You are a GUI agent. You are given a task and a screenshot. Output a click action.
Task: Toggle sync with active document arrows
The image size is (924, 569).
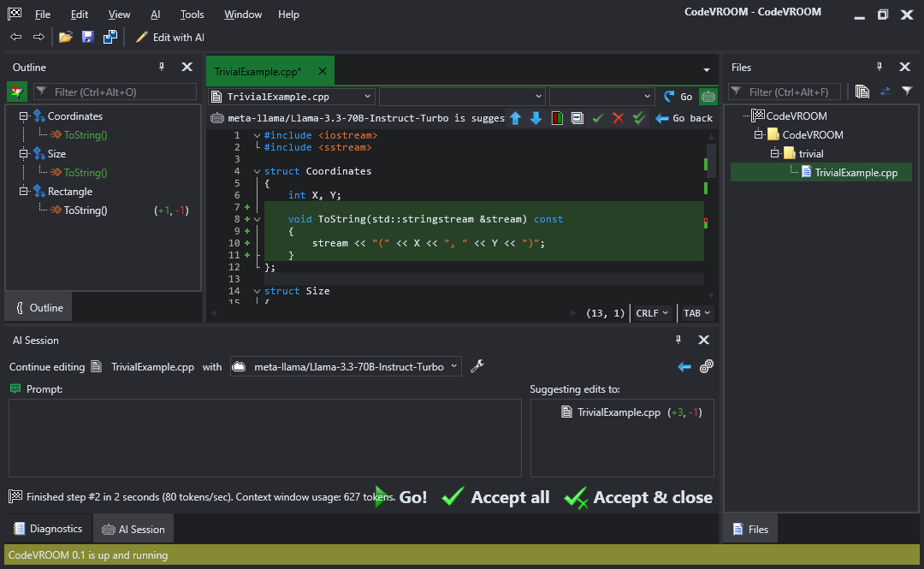(885, 92)
